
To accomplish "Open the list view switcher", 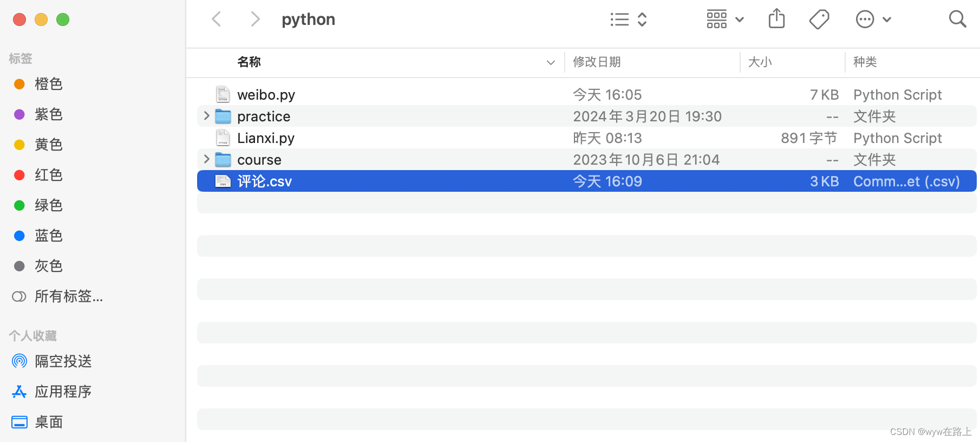I will point(629,19).
